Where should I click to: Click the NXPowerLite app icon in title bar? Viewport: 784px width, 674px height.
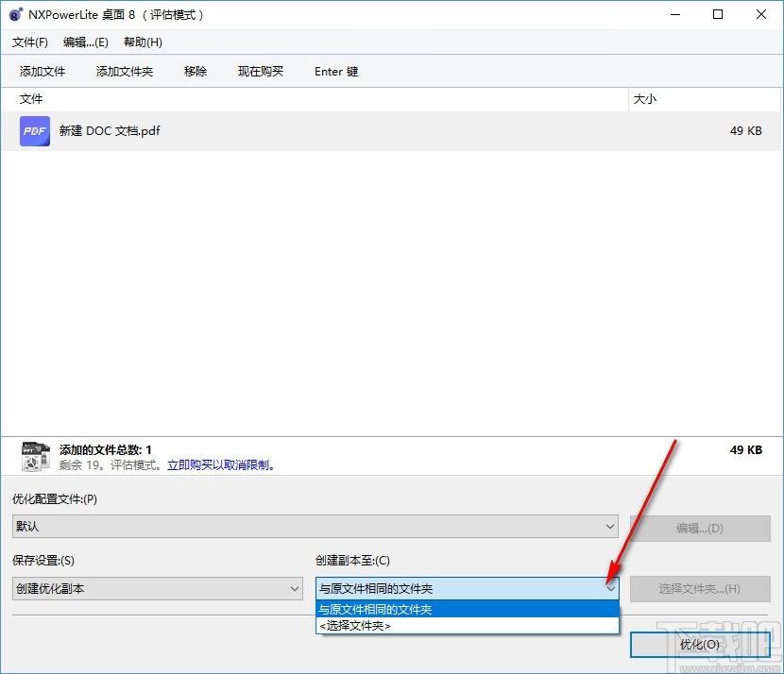[16, 15]
